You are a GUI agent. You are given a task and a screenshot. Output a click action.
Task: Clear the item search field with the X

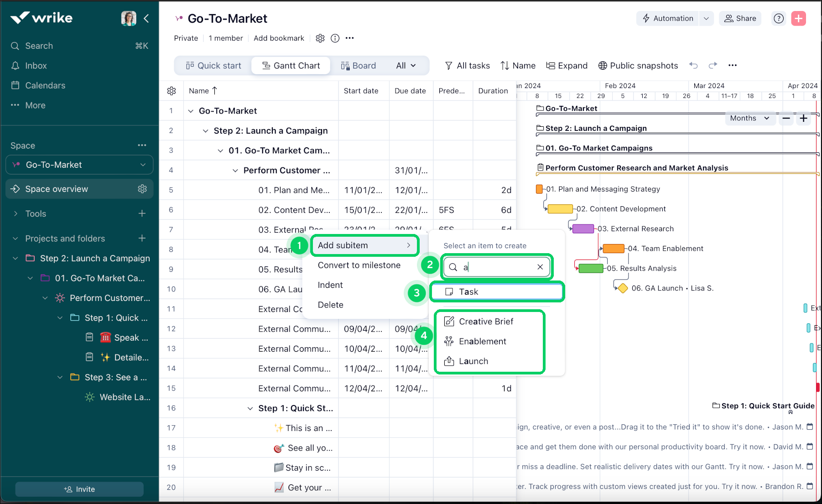click(540, 267)
